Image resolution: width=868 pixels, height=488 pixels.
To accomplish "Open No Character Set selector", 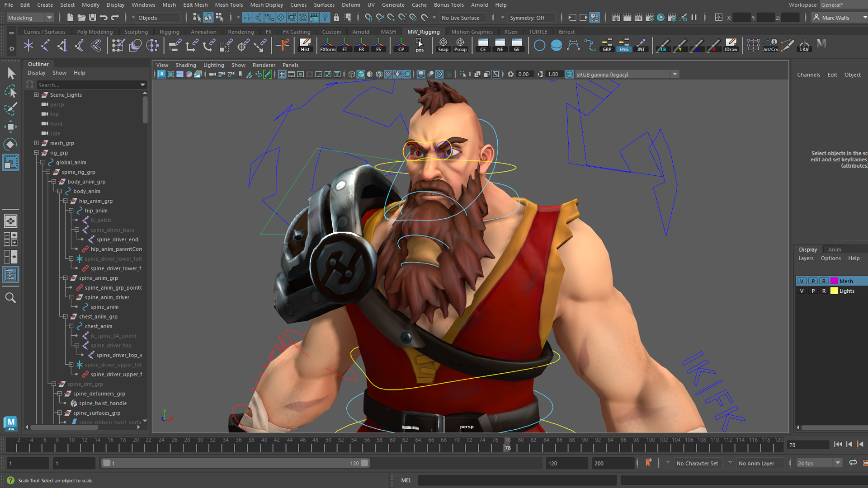I will pos(697,463).
